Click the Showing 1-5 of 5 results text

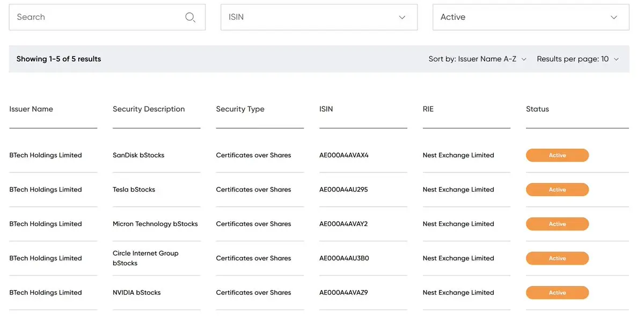point(58,59)
